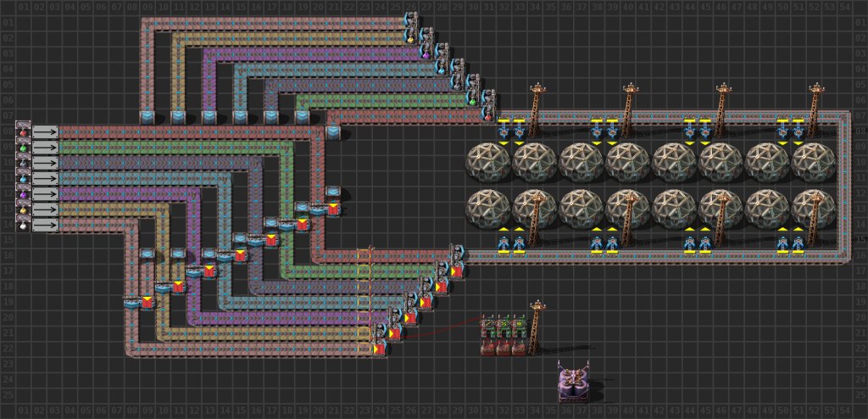This screenshot has width=868, height=419.
Task: Click the yellow utility science pack input icon
Action: coord(23,209)
